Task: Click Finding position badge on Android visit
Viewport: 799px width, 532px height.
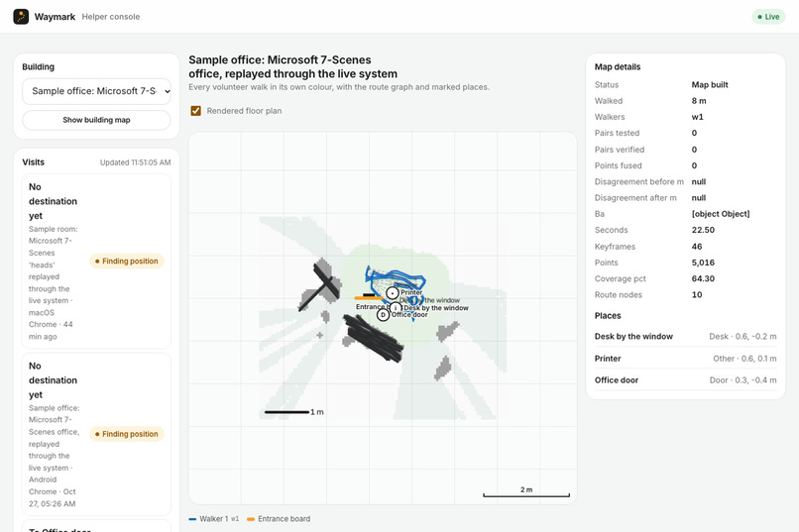Action: coord(127,434)
